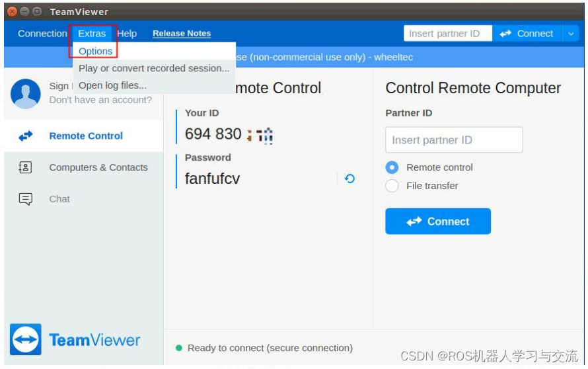Open the Extras menu
This screenshot has width=588, height=369.
click(x=92, y=34)
